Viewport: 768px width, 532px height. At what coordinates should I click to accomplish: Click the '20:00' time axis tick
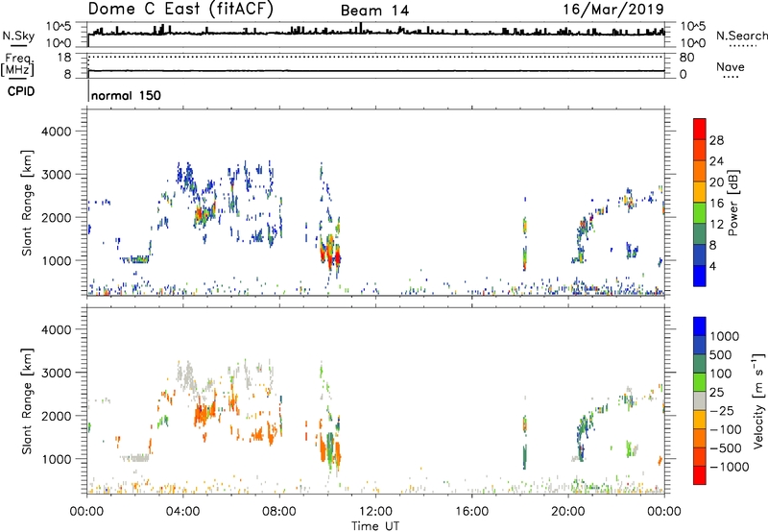click(568, 512)
